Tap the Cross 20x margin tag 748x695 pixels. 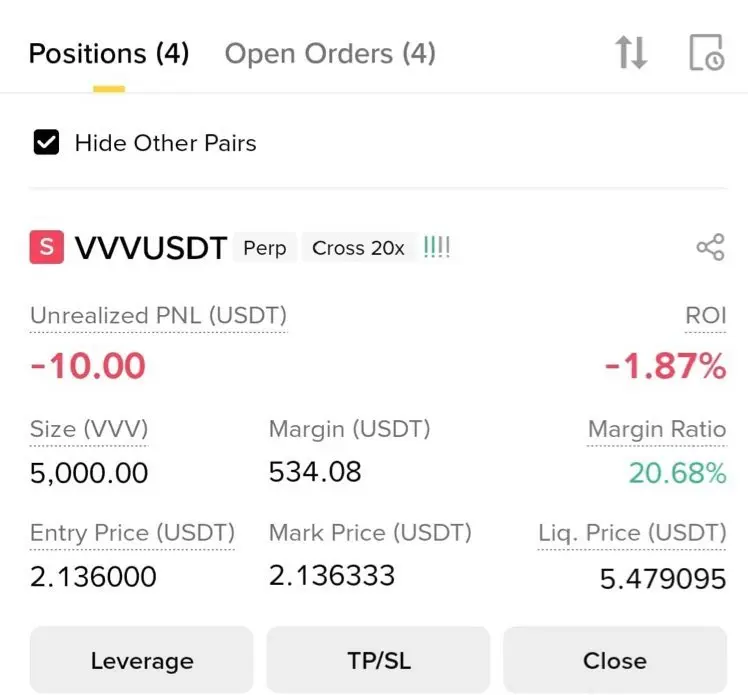pos(358,248)
